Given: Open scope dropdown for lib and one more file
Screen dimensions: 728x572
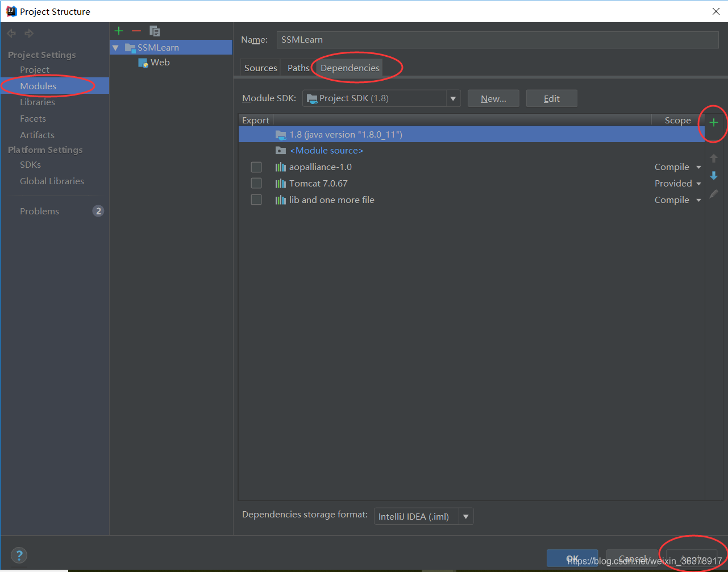Looking at the screenshot, I should [x=698, y=200].
